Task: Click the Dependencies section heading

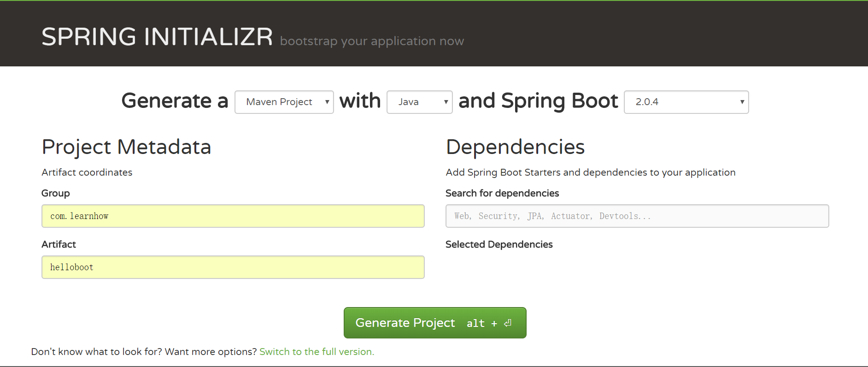Action: point(515,147)
